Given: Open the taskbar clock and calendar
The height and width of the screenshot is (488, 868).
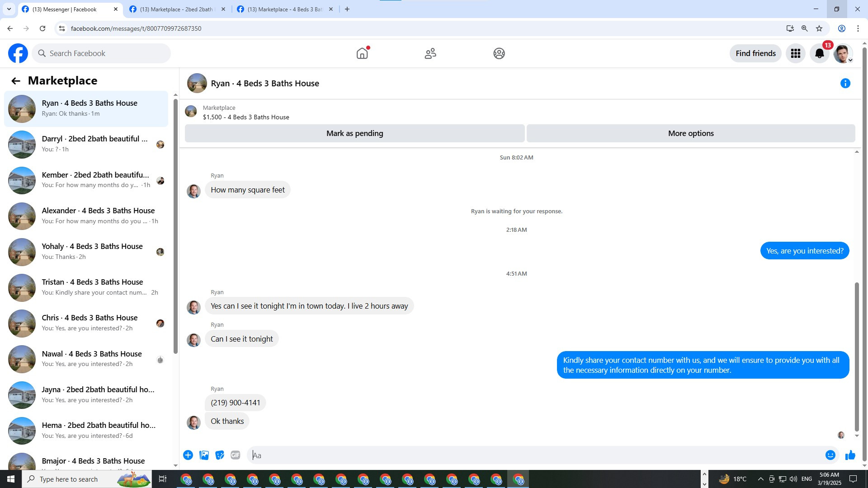Looking at the screenshot, I should 829,479.
